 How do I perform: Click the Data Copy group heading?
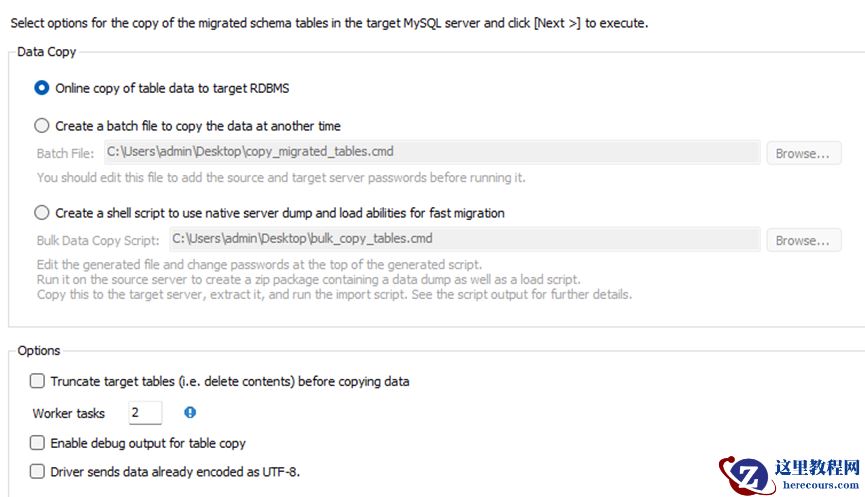pos(47,51)
